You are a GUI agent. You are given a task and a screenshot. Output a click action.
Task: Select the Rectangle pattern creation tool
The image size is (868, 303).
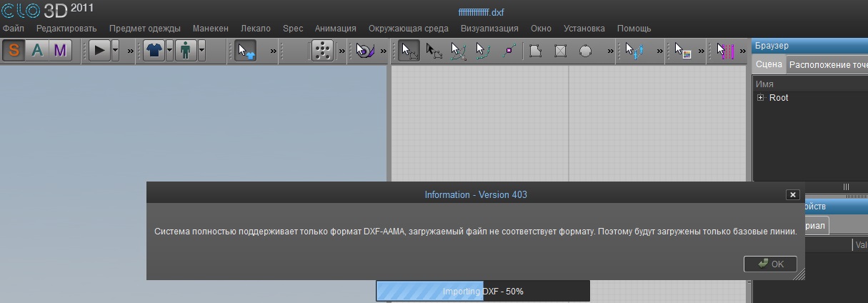[x=561, y=51]
